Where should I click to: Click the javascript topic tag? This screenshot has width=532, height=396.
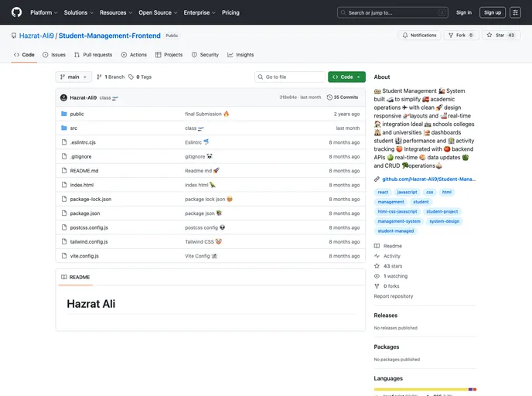(x=408, y=192)
